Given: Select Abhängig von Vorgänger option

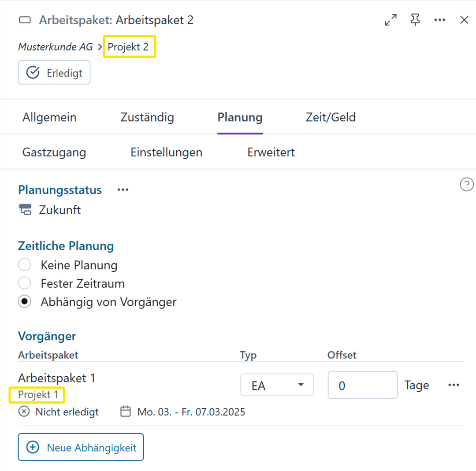Looking at the screenshot, I should [x=25, y=302].
